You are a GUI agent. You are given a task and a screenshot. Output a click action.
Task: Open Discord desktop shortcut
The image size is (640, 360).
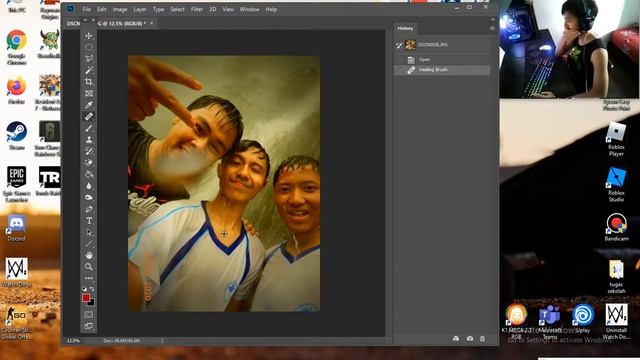point(16,229)
